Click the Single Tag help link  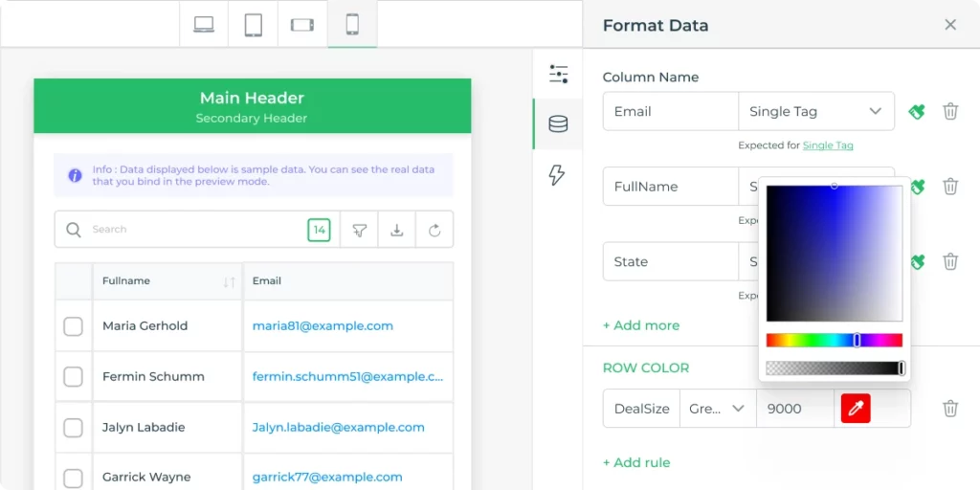pos(828,145)
